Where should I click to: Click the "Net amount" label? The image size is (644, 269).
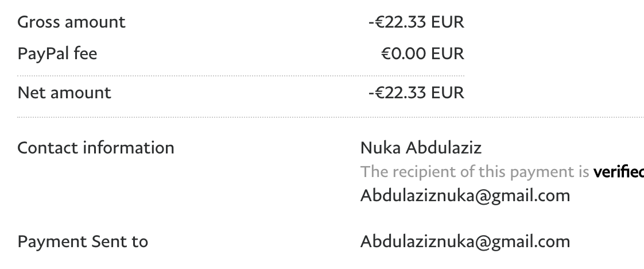click(x=64, y=93)
